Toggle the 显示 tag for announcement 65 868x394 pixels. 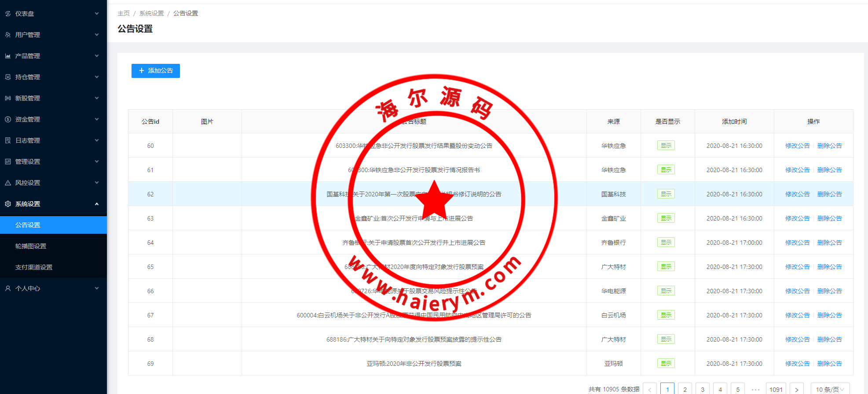coord(666,267)
